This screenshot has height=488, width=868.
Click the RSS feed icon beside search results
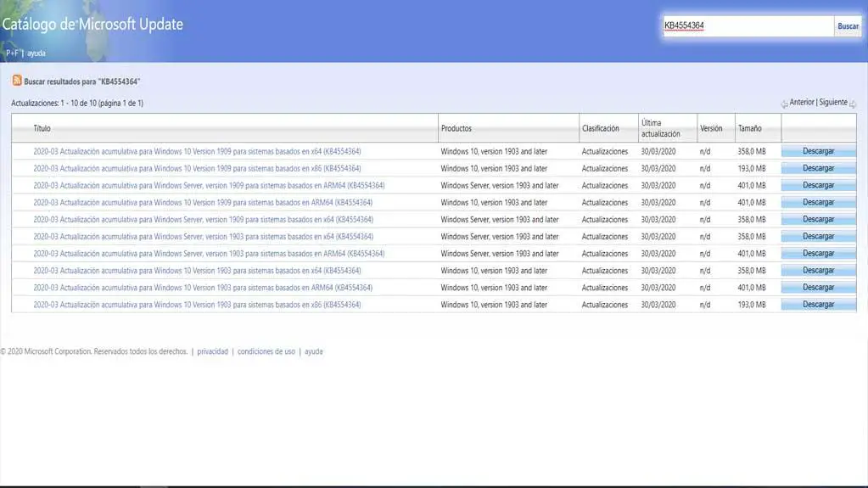pyautogui.click(x=17, y=81)
